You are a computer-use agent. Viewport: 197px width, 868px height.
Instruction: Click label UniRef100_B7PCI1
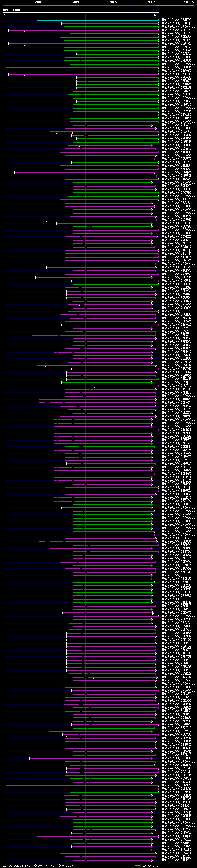[177, 104]
